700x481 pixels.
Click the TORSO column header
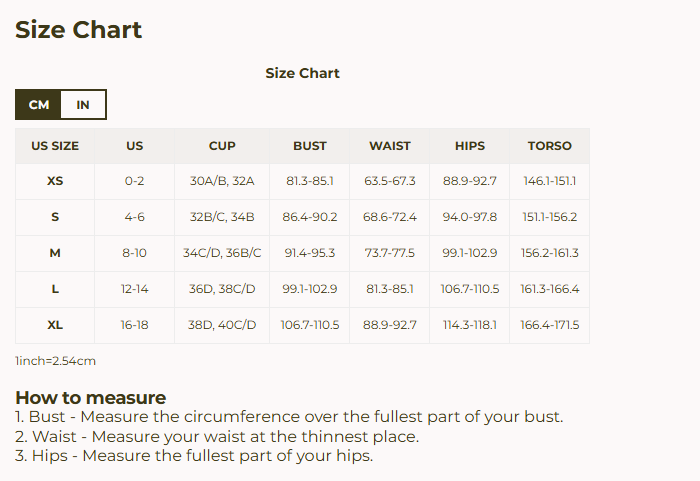coord(550,146)
